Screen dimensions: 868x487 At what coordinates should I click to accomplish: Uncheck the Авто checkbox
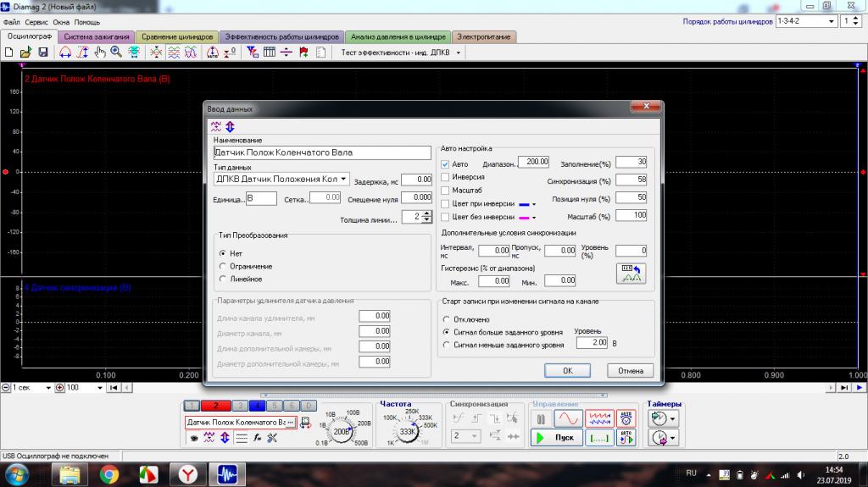coord(445,164)
